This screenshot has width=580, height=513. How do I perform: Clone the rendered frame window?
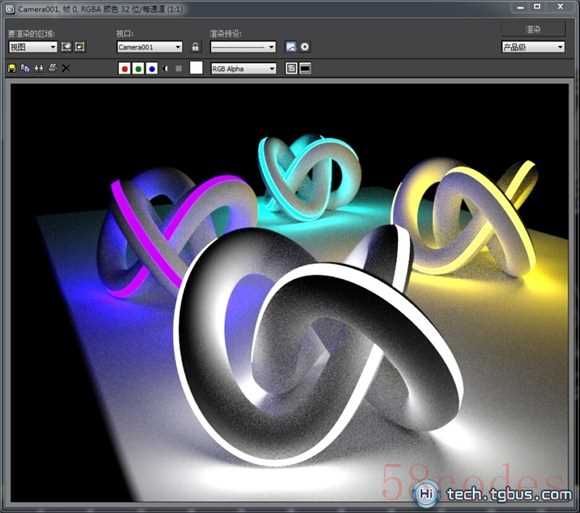click(39, 68)
